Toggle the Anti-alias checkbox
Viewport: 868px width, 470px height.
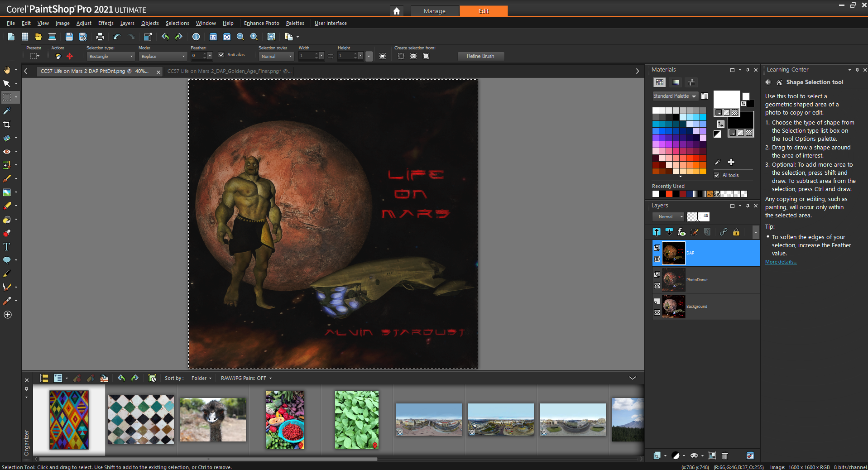point(221,55)
